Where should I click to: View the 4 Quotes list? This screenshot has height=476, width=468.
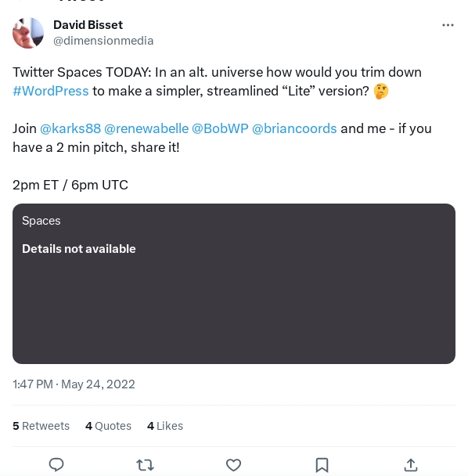pyautogui.click(x=108, y=426)
